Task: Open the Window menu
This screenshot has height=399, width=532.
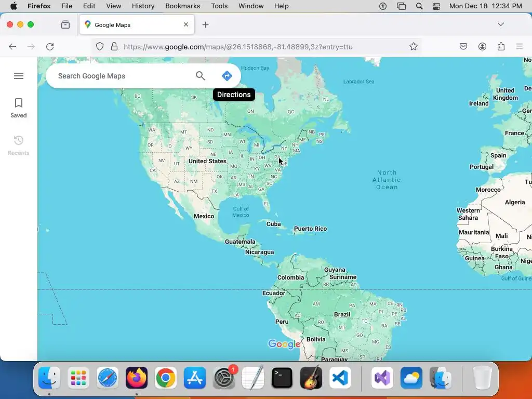Action: pos(251,6)
